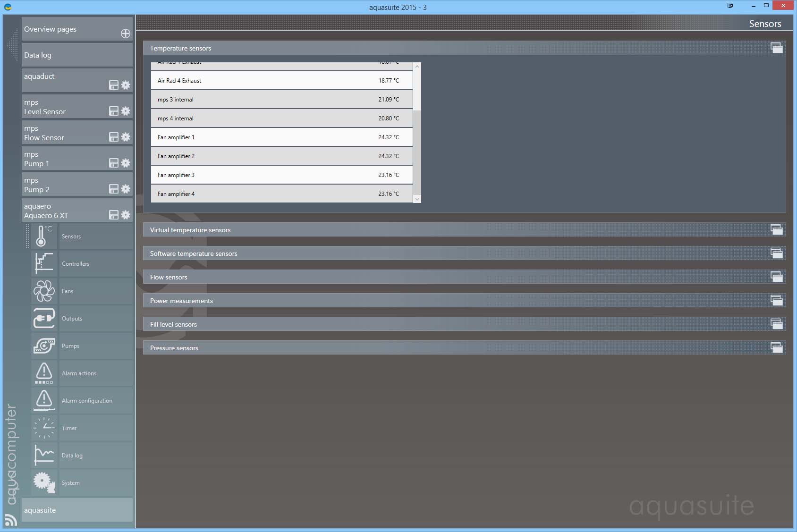Select the mps Level Sensor device
Viewport: 797px width, 532px height.
click(77, 107)
